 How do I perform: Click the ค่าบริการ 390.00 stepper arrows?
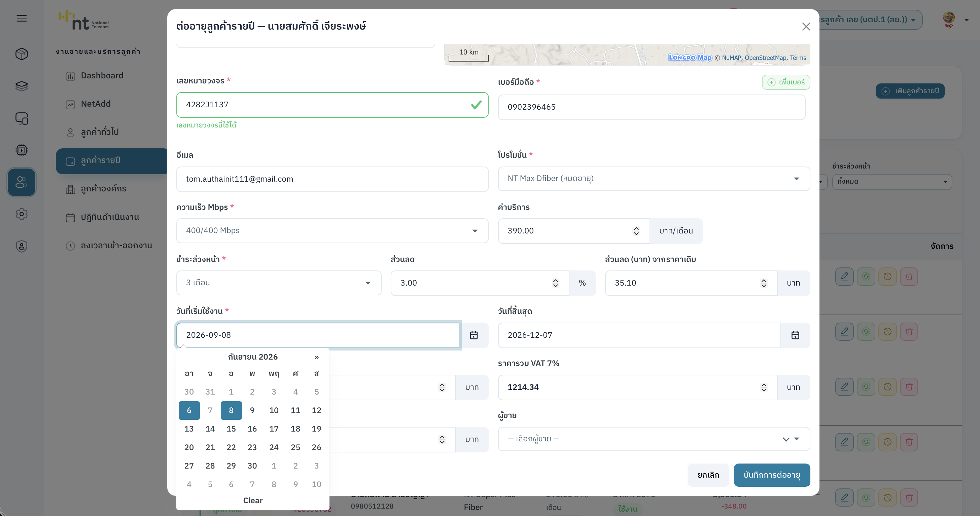[x=636, y=231]
